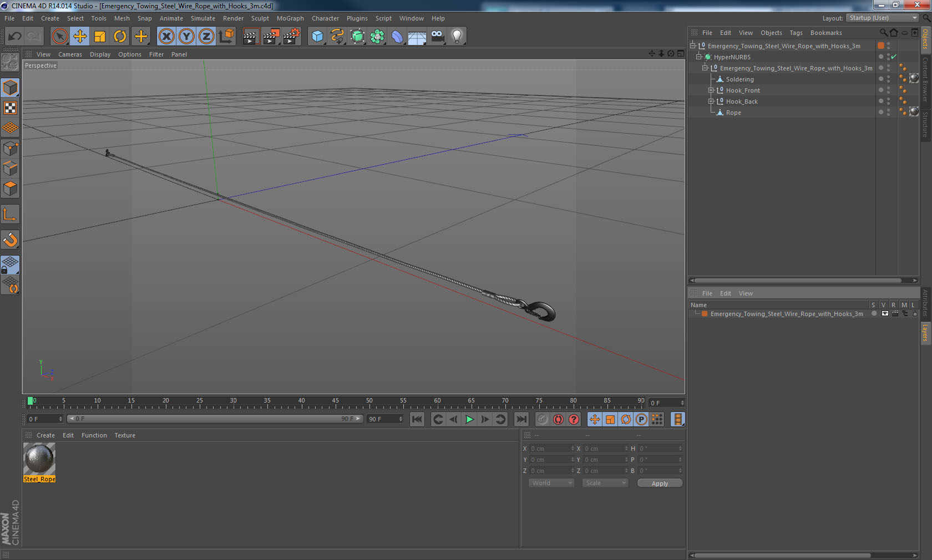The height and width of the screenshot is (560, 932).
Task: Toggle HyperNURBS enable checkmark
Action: pyautogui.click(x=894, y=57)
